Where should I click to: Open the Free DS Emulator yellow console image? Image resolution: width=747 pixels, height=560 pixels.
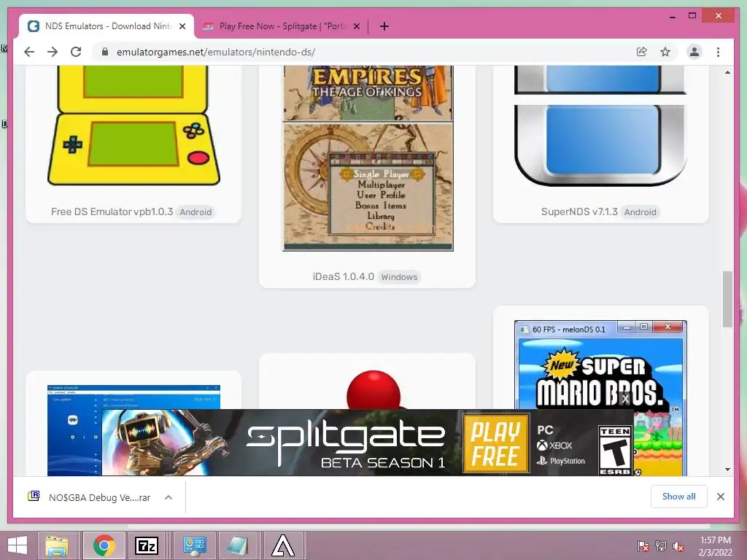click(x=133, y=125)
